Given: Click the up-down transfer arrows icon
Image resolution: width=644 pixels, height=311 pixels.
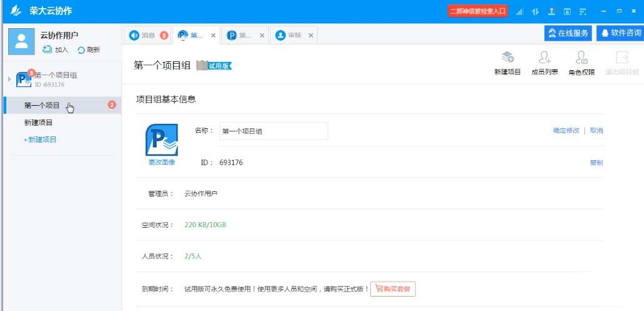Looking at the screenshot, I should [535, 12].
